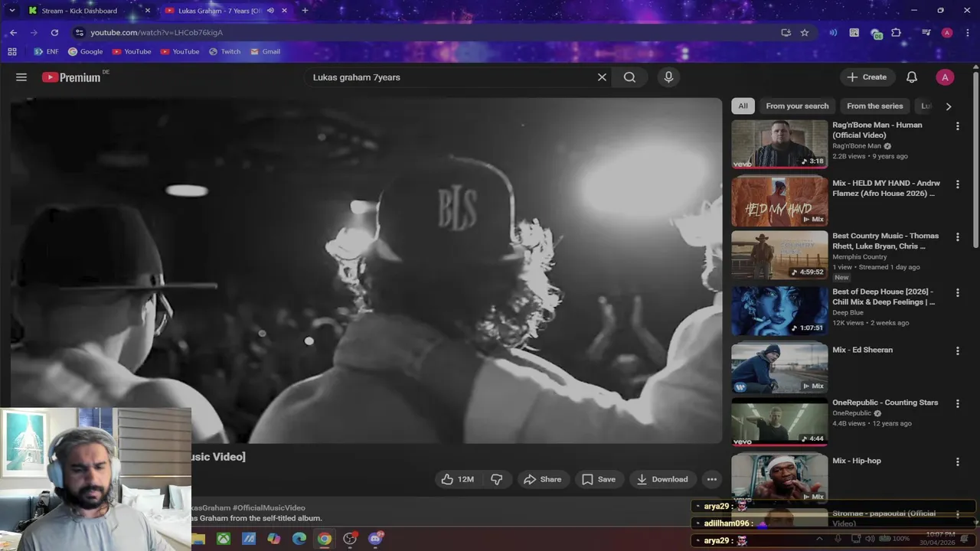Go back with the browser back arrow
Viewport: 980px width, 551px height.
13,33
